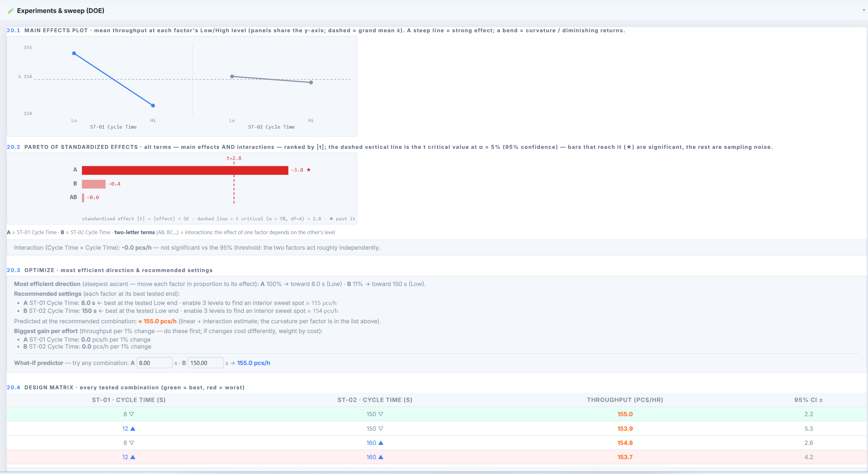Click the blue 155.0 pcs/h what-if result
This screenshot has height=474, width=868.
pyautogui.click(x=254, y=363)
